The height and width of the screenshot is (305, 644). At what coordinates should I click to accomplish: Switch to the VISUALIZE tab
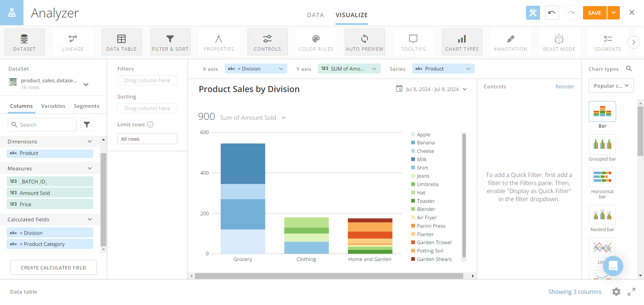tap(352, 15)
